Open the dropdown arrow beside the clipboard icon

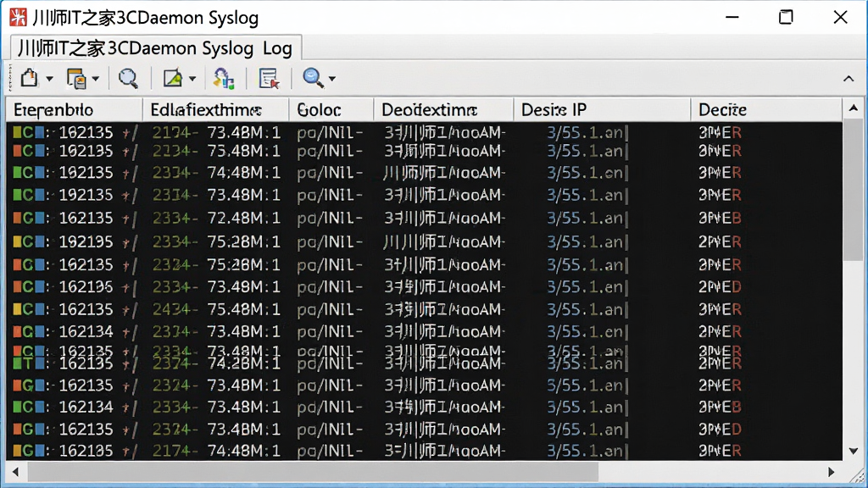click(x=50, y=79)
